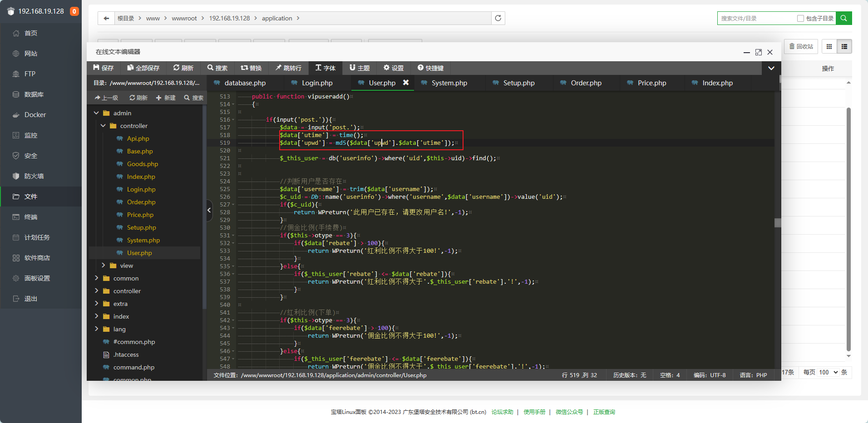Collapse the editor file tree sidebar
The height and width of the screenshot is (423, 868).
pyautogui.click(x=209, y=210)
